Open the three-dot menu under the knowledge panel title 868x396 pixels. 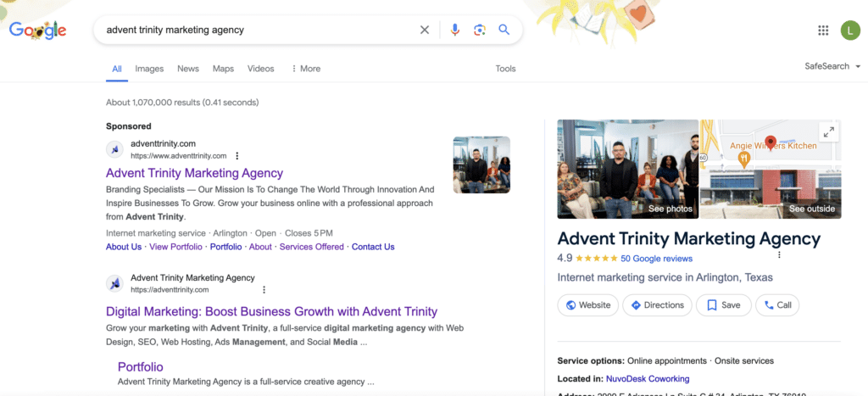pyautogui.click(x=780, y=254)
